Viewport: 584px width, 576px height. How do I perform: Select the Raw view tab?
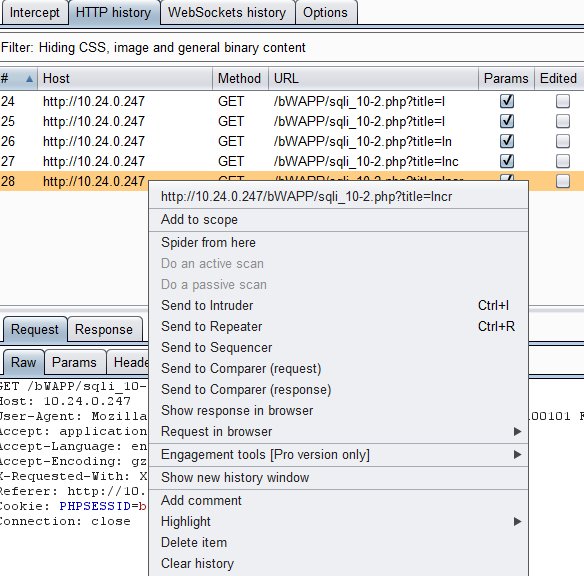coord(23,362)
